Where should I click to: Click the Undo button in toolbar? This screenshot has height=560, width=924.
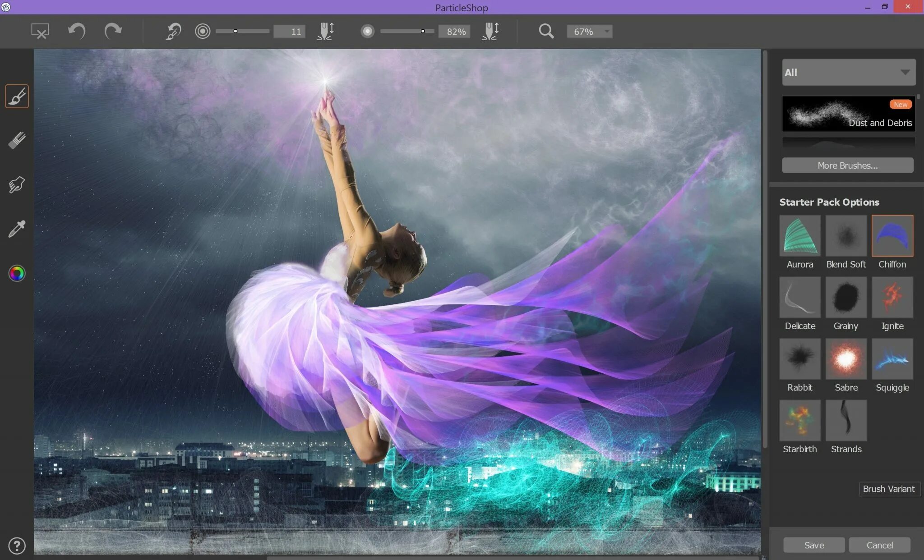point(77,30)
